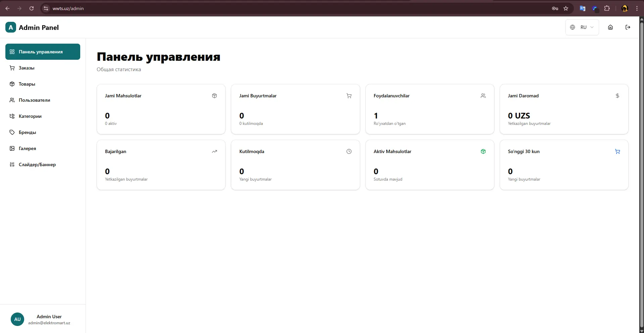This screenshot has height=333, width=644.
Task: Reload the page with the browser refresh button
Action: point(32,8)
